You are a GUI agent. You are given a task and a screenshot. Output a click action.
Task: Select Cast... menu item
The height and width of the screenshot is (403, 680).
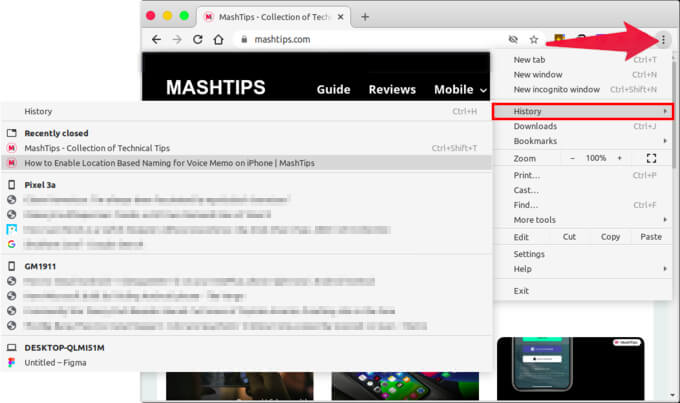tap(583, 190)
